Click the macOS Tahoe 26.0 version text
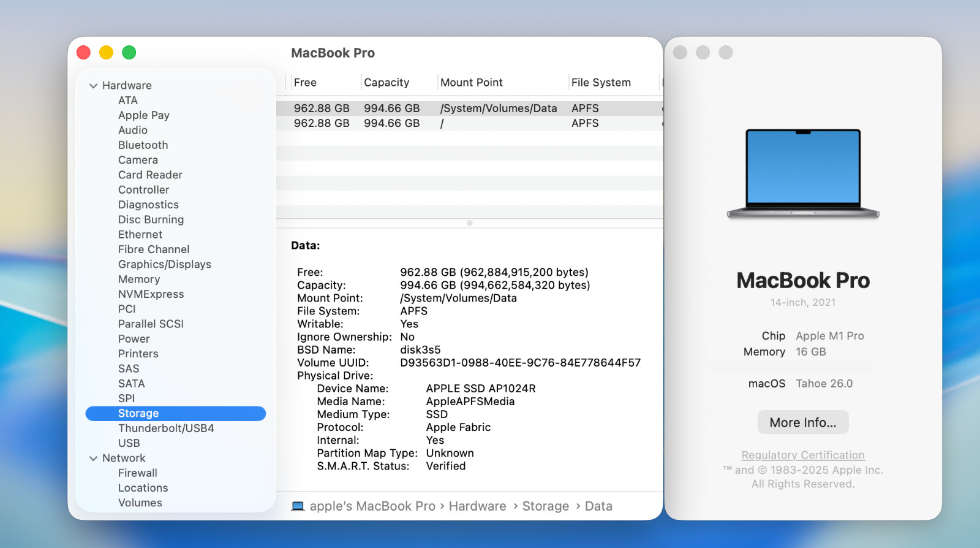The width and height of the screenshot is (980, 548). (824, 384)
